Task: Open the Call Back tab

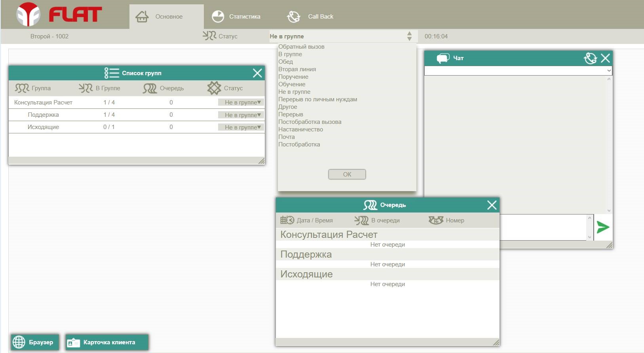Action: (310, 17)
